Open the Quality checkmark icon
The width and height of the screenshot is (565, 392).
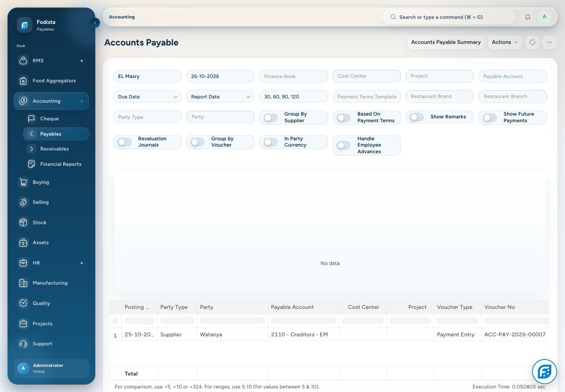point(24,303)
